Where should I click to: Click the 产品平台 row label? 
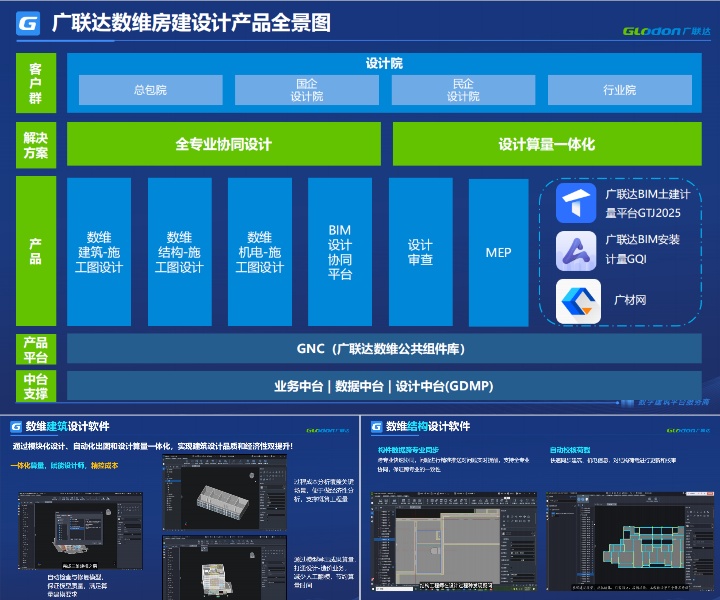pos(36,349)
